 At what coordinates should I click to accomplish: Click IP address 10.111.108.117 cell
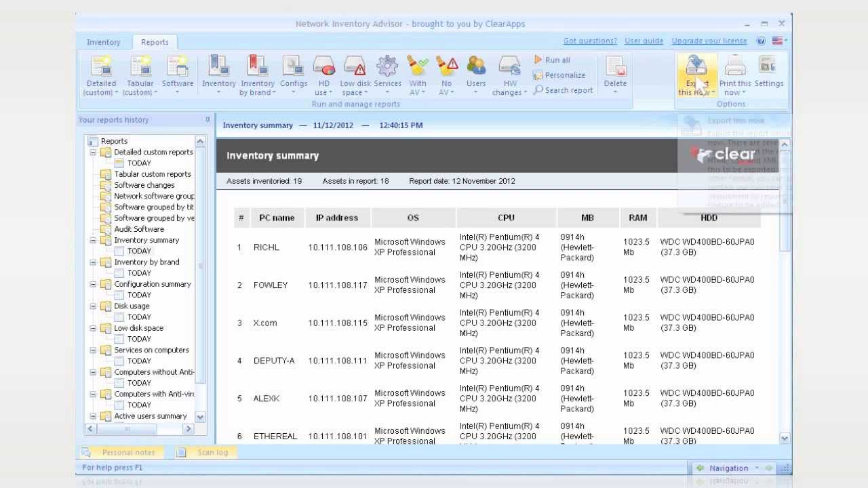pyautogui.click(x=338, y=285)
